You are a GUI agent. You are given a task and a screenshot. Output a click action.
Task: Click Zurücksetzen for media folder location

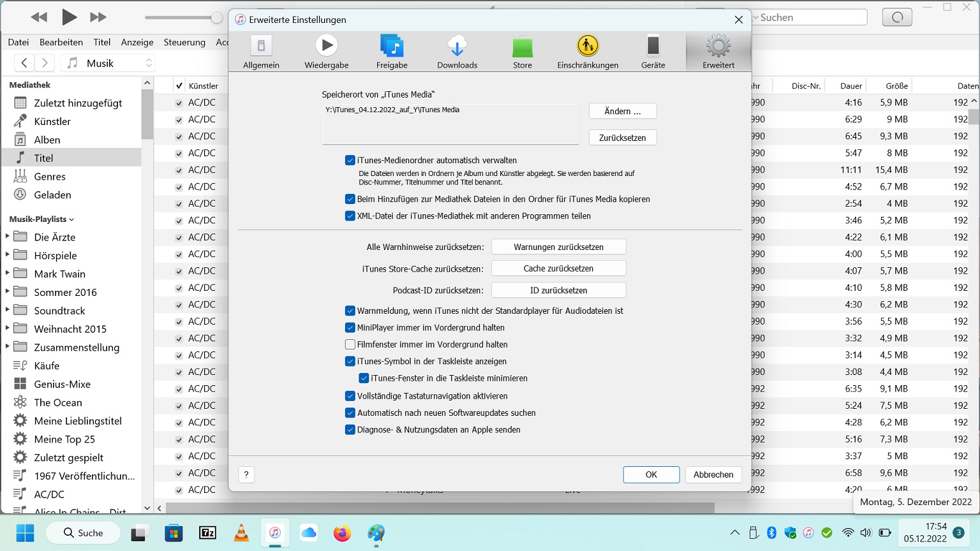(623, 138)
